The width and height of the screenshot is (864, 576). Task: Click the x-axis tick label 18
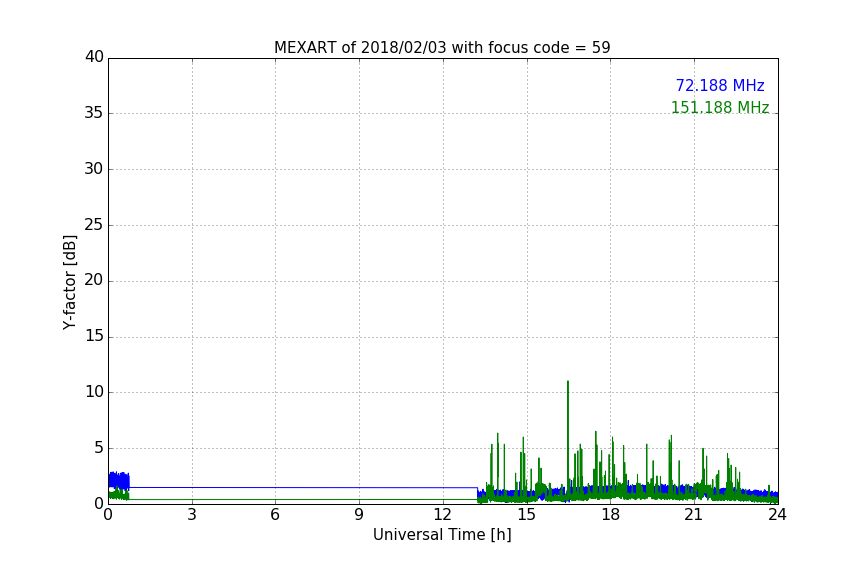click(x=611, y=515)
